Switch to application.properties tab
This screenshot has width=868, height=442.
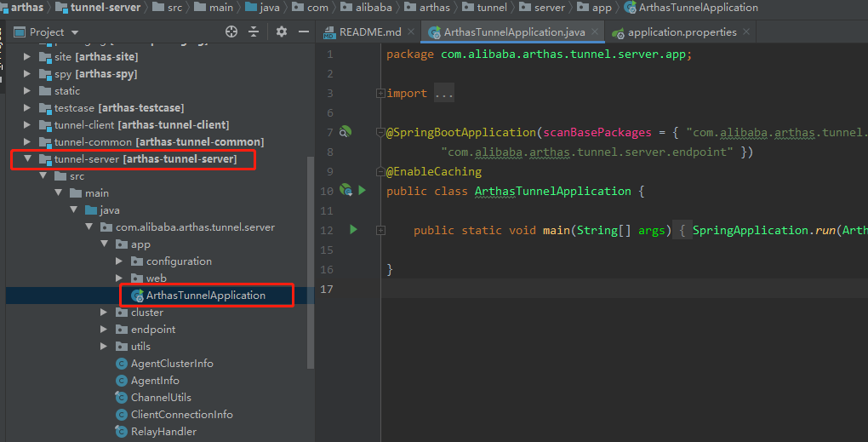click(682, 32)
